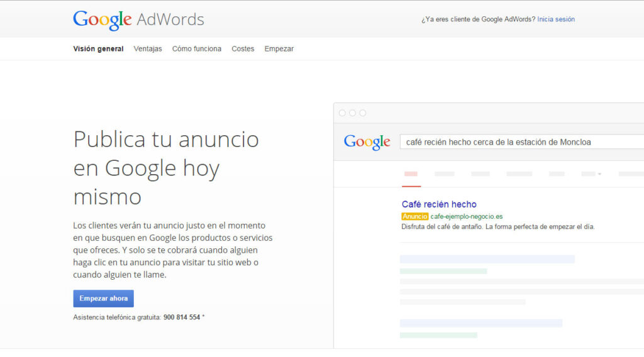This screenshot has height=357, width=644.
Task: Click the text ¿Ya eres cliente de Google AdWords?
Action: [478, 19]
